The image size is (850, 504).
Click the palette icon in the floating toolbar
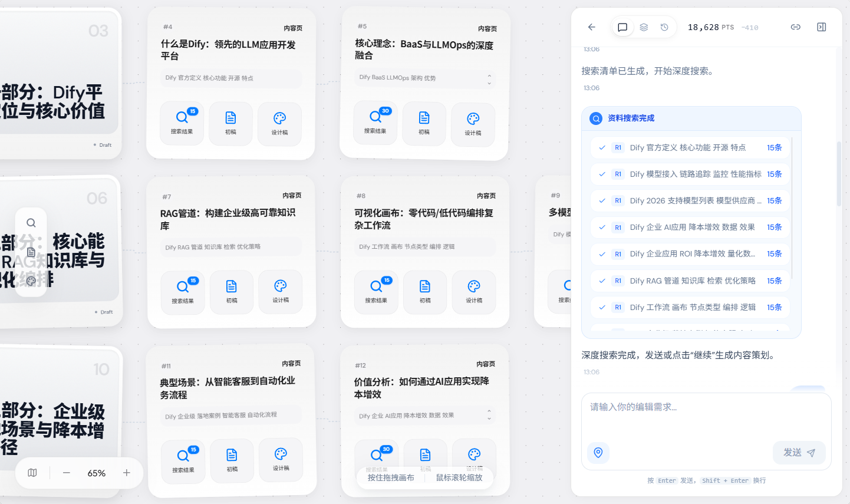[31, 281]
